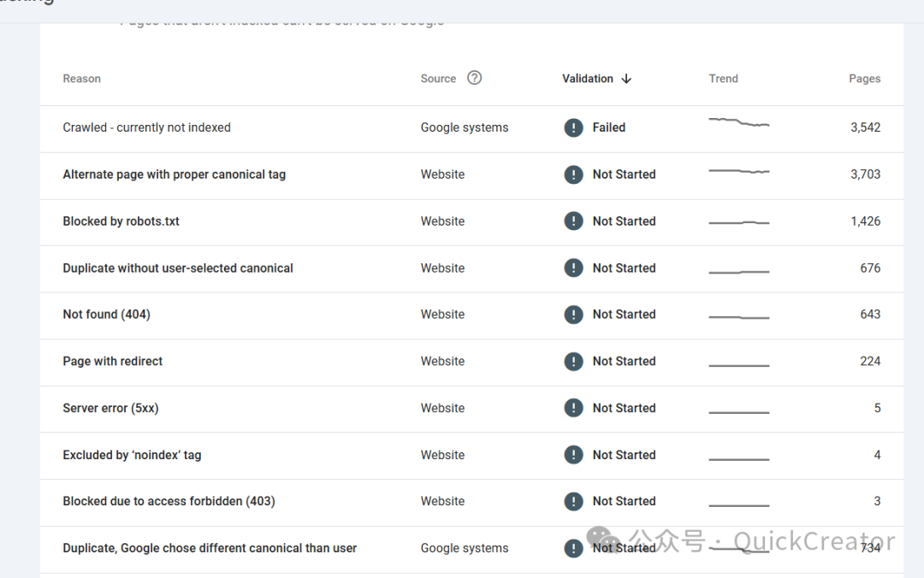This screenshot has height=578, width=924.
Task: Click the Validation sort arrow
Action: (626, 79)
